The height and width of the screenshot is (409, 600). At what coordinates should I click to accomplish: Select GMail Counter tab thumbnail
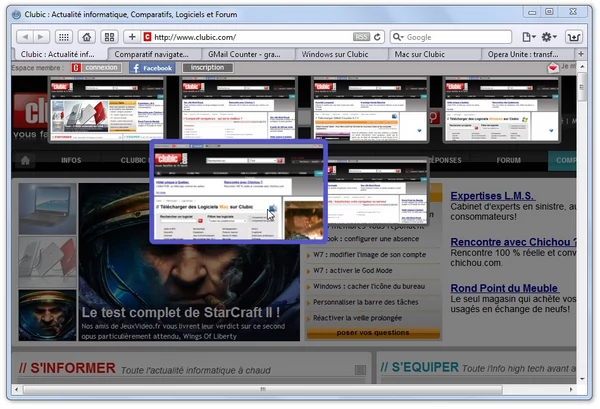point(370,109)
